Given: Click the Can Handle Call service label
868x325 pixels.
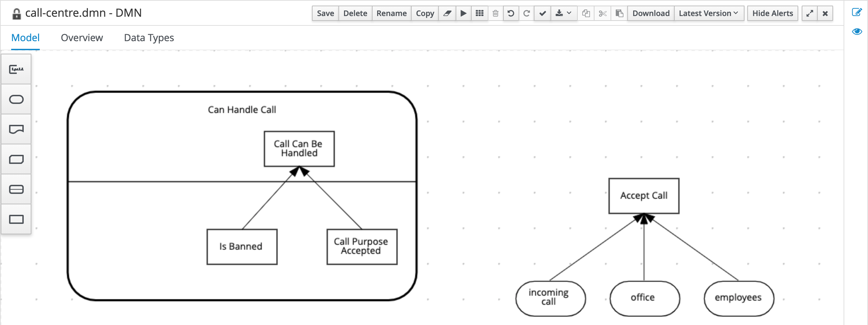Looking at the screenshot, I should pos(242,110).
